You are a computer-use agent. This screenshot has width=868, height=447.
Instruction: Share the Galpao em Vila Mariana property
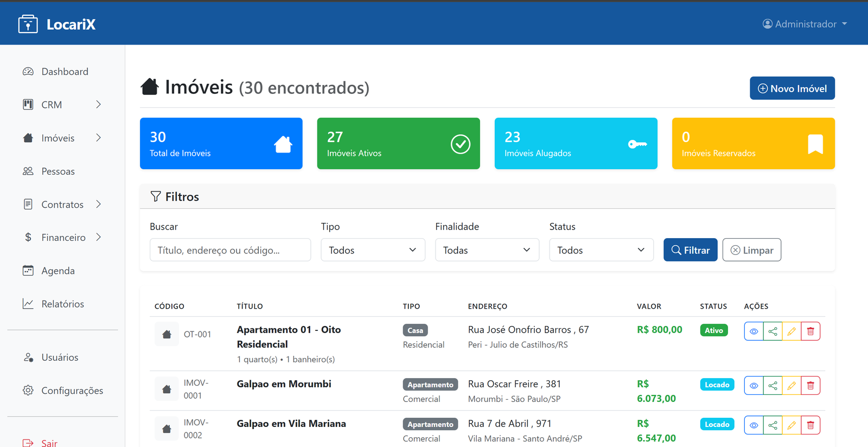[773, 425]
